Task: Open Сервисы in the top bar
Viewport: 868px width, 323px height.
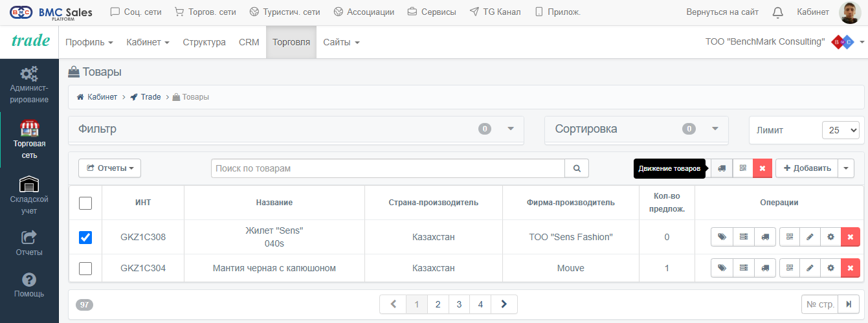Action: point(432,12)
